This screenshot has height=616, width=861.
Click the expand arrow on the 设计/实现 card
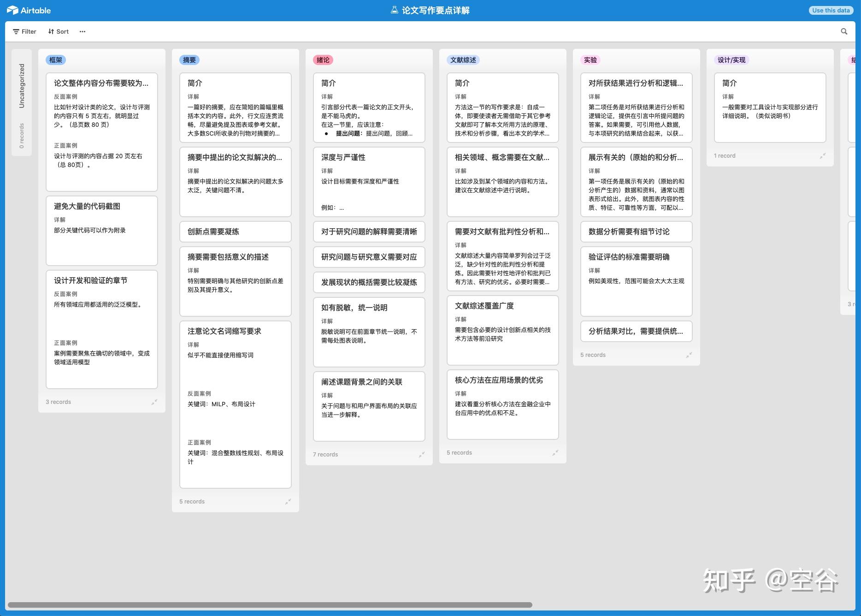[x=822, y=156]
